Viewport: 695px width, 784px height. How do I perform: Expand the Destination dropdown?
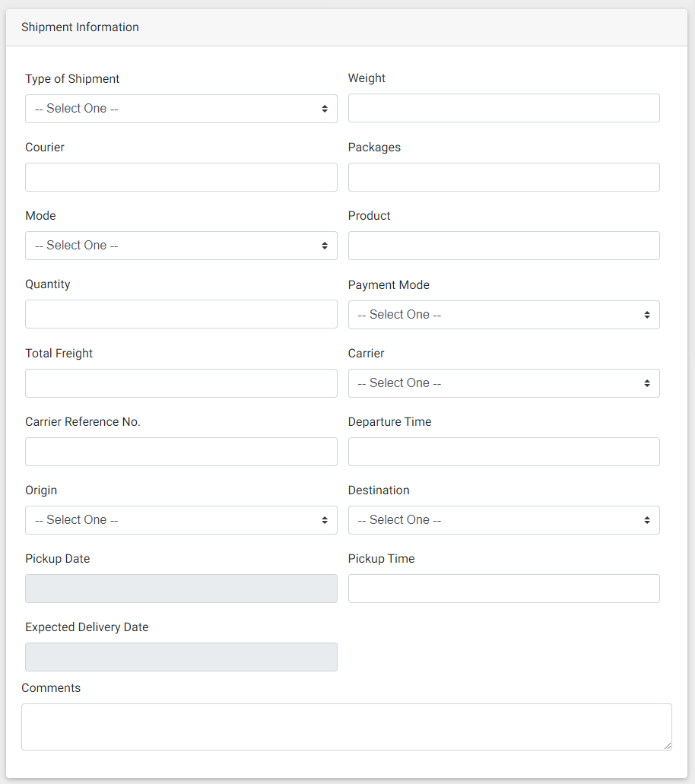pos(503,520)
